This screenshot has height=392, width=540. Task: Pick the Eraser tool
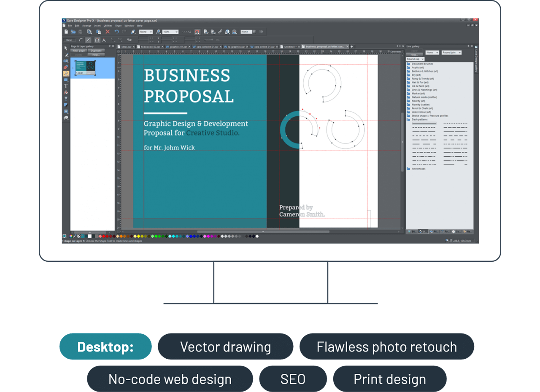pyautogui.click(x=66, y=67)
